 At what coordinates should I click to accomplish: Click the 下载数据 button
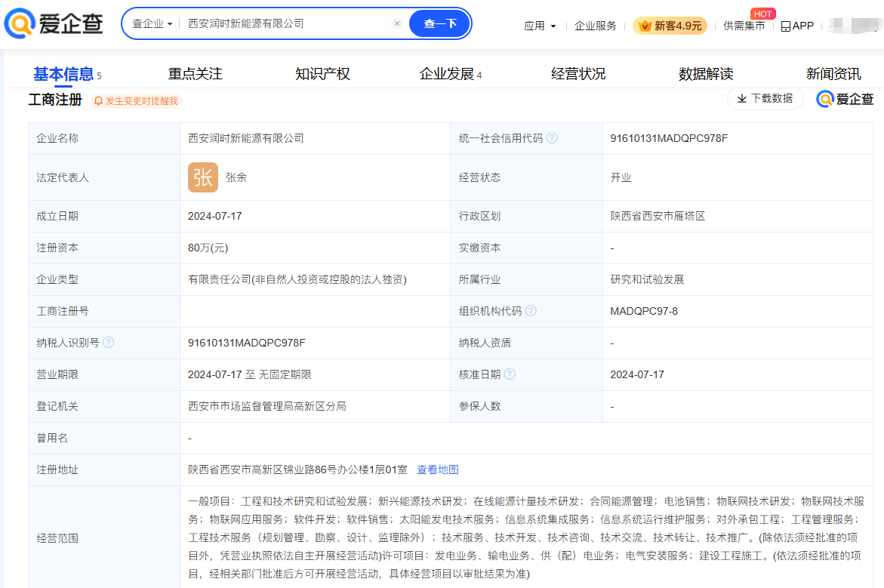pyautogui.click(x=765, y=99)
